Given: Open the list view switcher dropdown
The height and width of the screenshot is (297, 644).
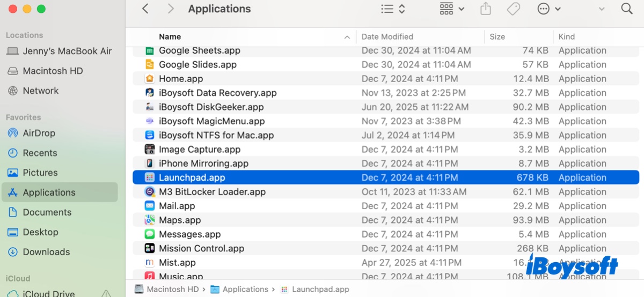Looking at the screenshot, I should point(393,9).
